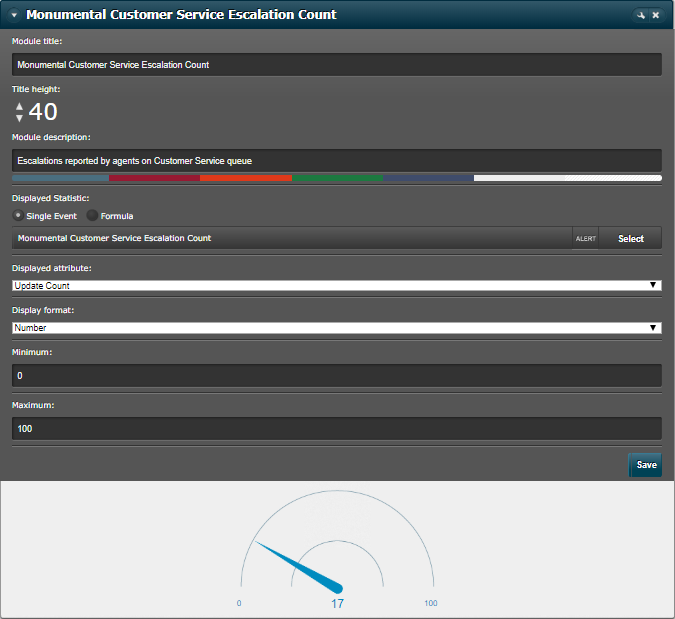Increase title height with up arrow
This screenshot has width=675, height=619.
click(x=19, y=106)
